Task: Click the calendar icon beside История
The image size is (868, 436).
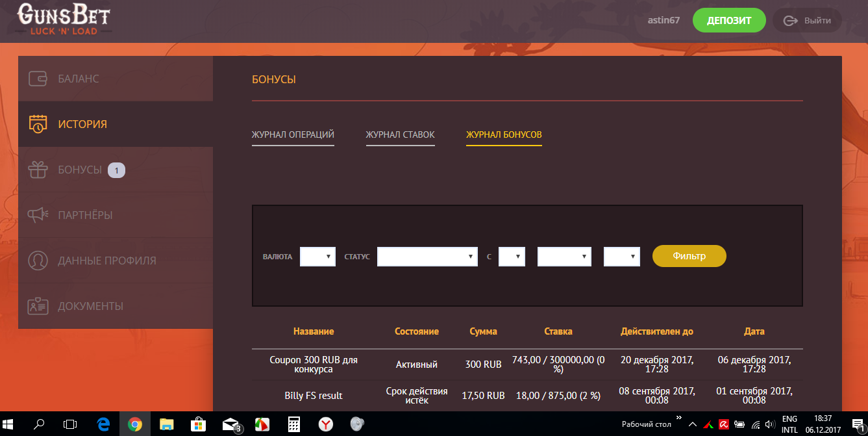Action: [38, 124]
